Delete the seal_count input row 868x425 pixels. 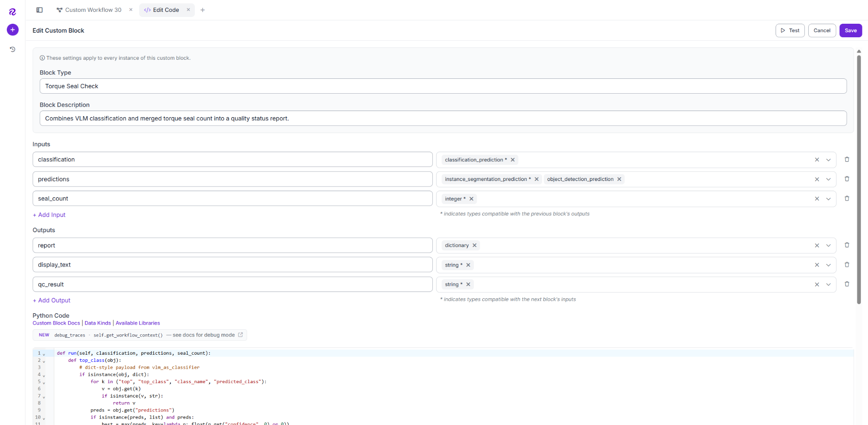tap(847, 198)
